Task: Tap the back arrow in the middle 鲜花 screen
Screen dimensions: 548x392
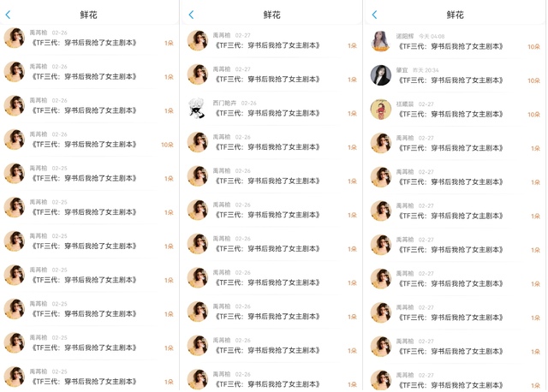Action: click(191, 15)
